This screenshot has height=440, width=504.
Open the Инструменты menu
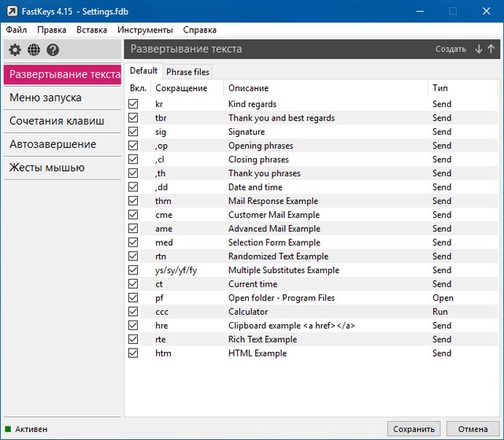145,30
